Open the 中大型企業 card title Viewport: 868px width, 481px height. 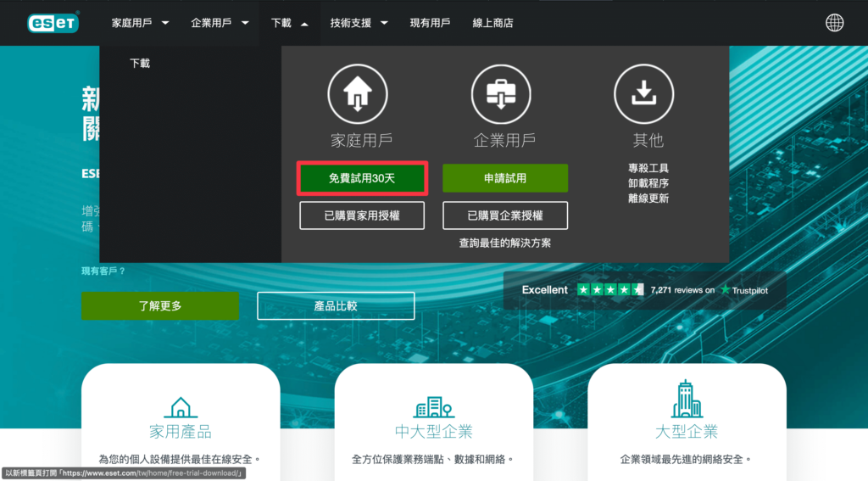point(433,432)
